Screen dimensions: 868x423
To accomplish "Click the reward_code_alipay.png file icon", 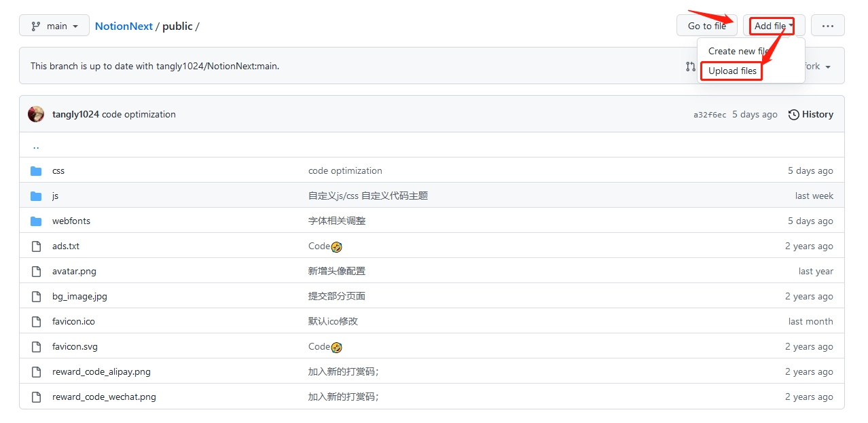I will click(36, 371).
